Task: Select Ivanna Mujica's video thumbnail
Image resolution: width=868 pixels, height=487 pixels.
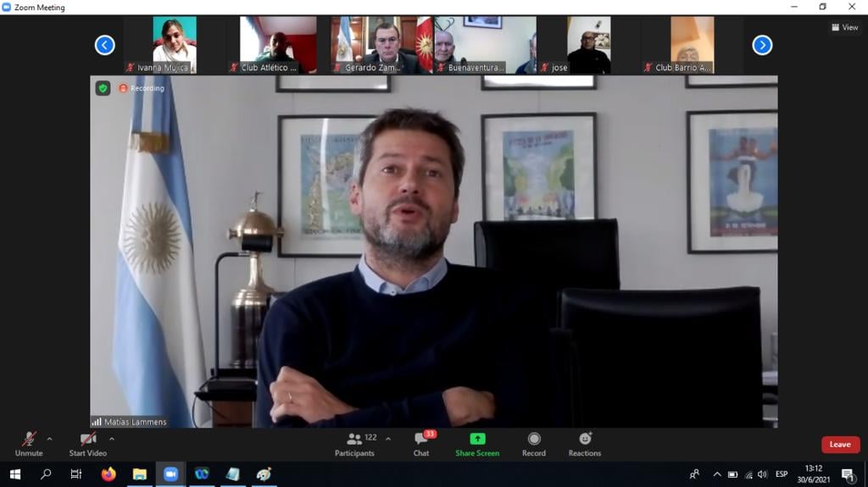Action: pyautogui.click(x=174, y=44)
